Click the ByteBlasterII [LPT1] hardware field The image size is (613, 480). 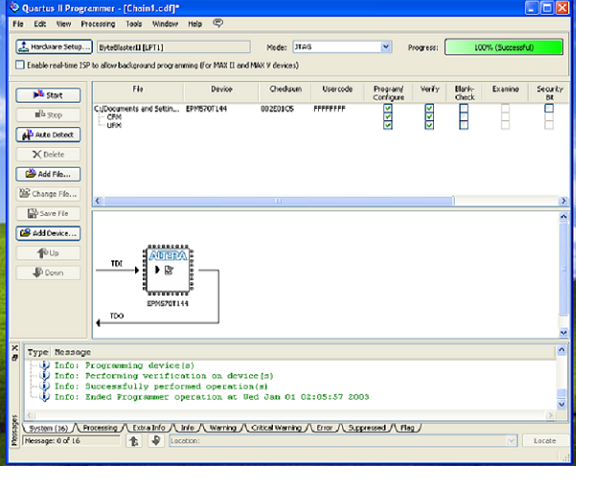coord(174,47)
